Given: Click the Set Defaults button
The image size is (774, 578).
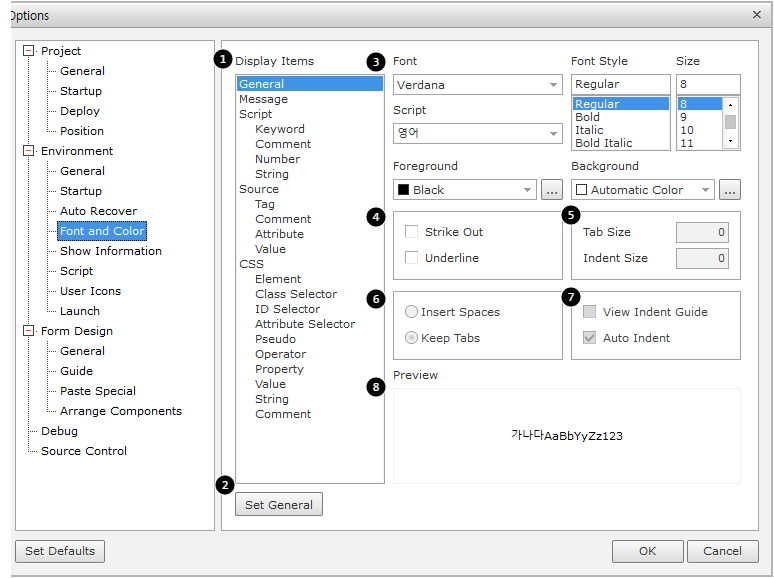Looking at the screenshot, I should pos(60,551).
